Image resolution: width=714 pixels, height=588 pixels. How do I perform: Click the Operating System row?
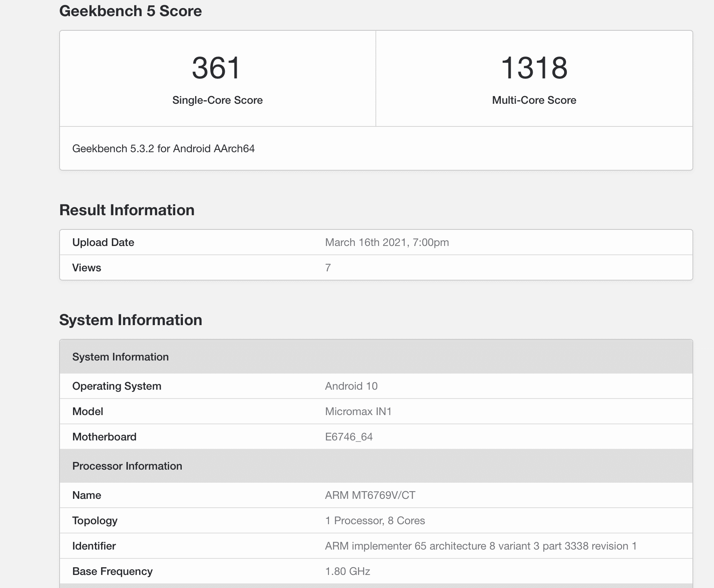(116, 386)
